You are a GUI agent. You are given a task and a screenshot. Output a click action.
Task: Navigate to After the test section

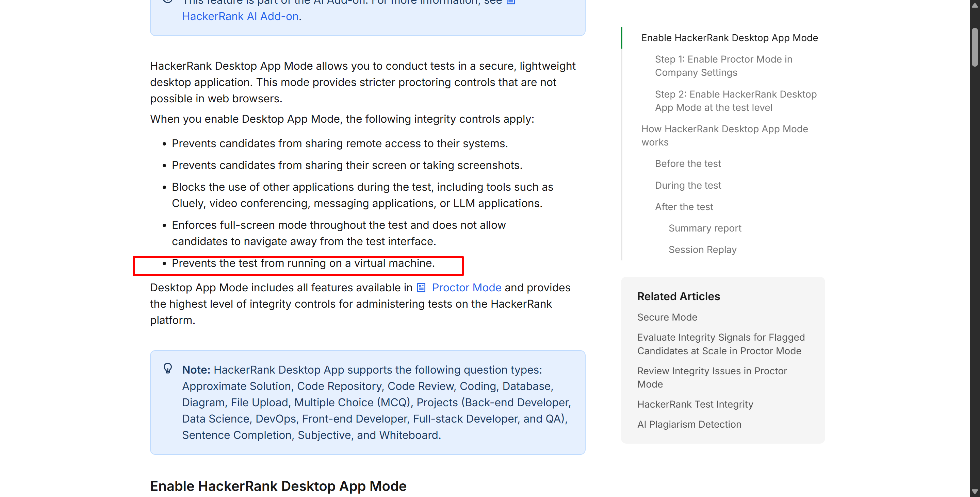[x=684, y=207]
